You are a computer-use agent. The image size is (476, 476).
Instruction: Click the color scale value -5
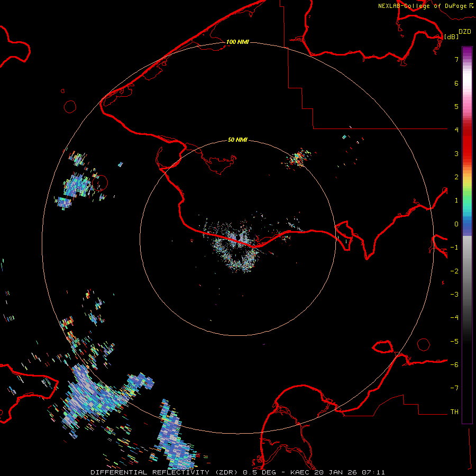pos(454,342)
